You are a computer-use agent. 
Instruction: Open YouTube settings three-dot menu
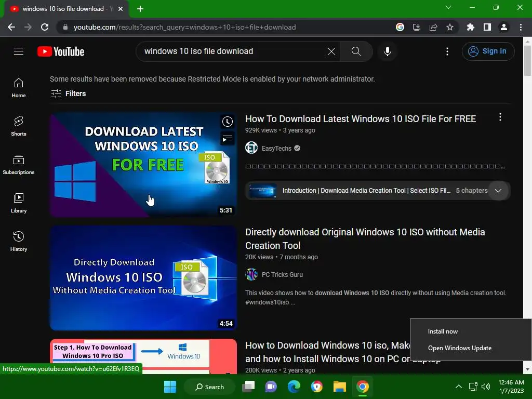tap(447, 51)
